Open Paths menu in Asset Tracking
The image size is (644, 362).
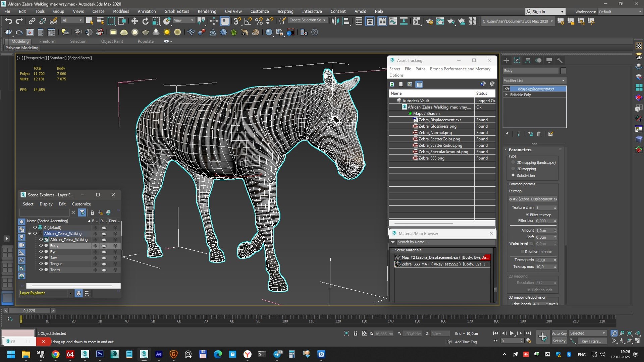tap(420, 69)
